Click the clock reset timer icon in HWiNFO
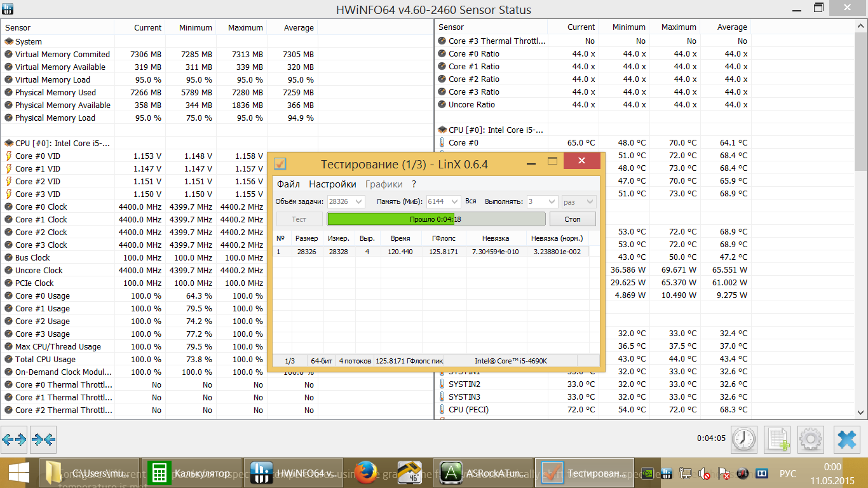Viewport: 868px width, 488px height. [744, 439]
